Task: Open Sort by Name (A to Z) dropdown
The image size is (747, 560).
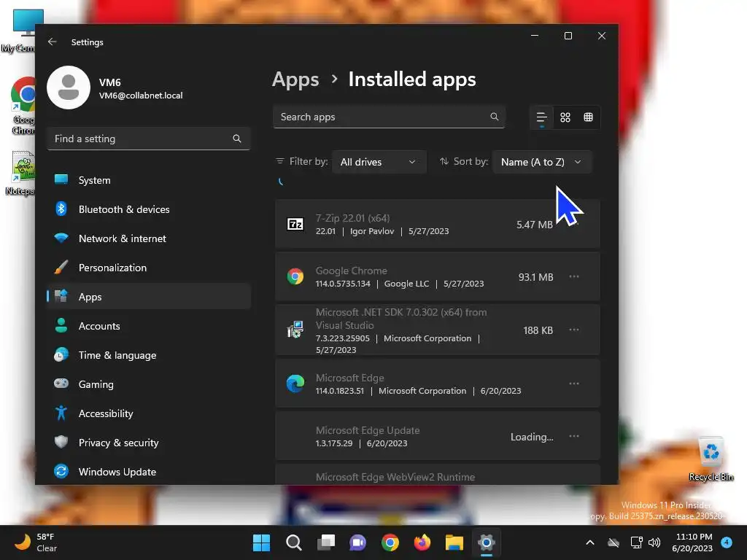Action: (542, 162)
